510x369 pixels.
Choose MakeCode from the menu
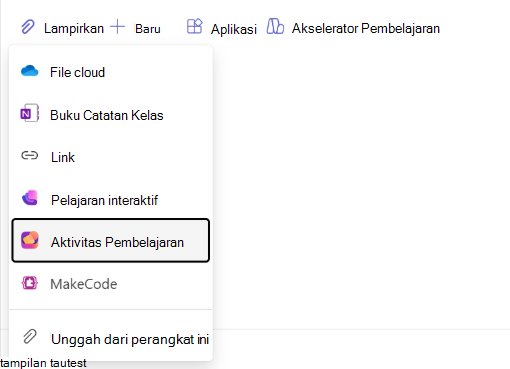(x=111, y=284)
